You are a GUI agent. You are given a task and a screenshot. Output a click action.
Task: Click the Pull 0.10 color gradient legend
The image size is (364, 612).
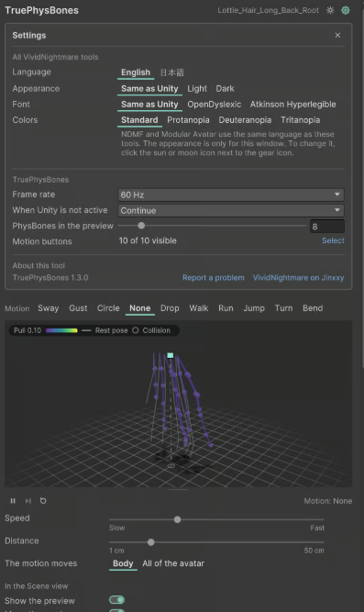(x=61, y=330)
